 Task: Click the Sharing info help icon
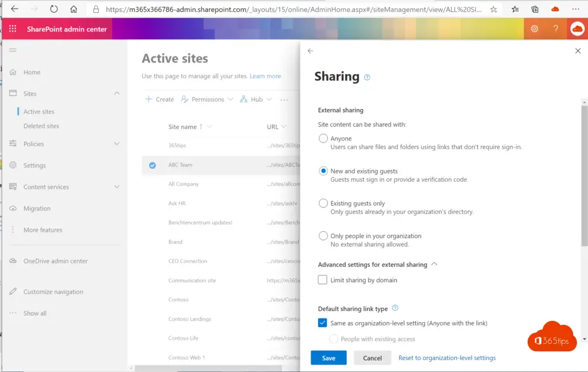pos(367,78)
